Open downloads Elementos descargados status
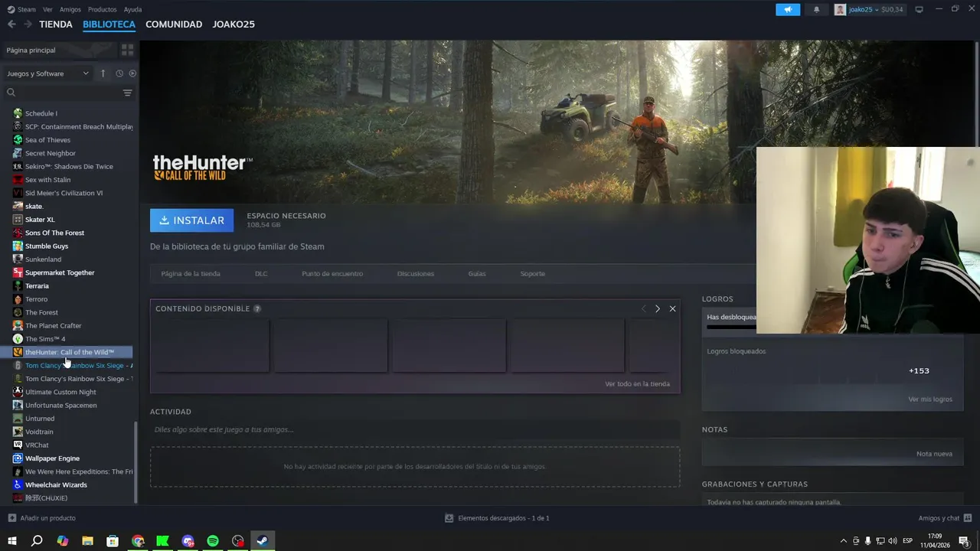The width and height of the screenshot is (980, 551). (497, 518)
